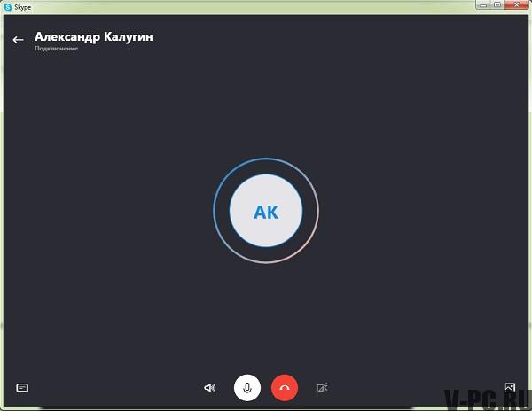End the call with red hang-up button
Viewport: 532px width, 411px height.
[285, 388]
